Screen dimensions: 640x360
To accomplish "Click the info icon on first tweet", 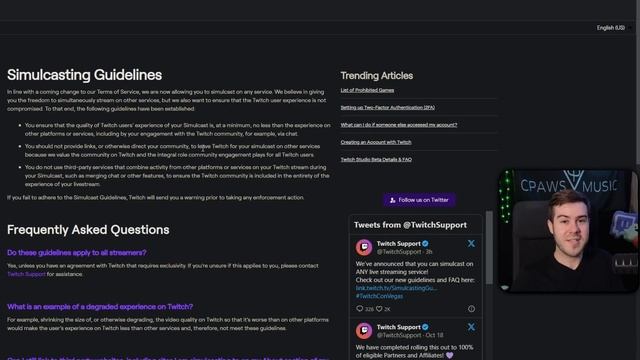I will click(x=471, y=309).
